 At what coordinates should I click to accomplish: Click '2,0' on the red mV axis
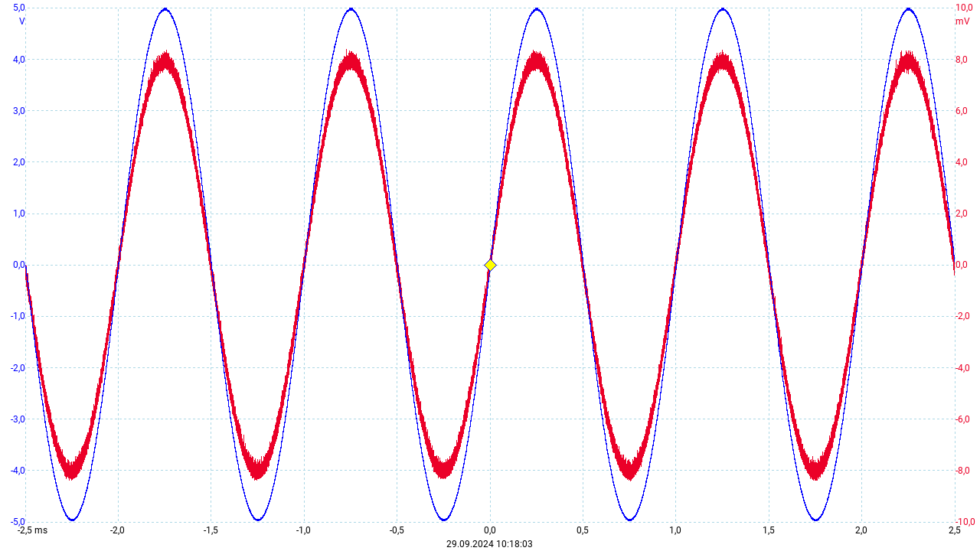[x=962, y=214]
